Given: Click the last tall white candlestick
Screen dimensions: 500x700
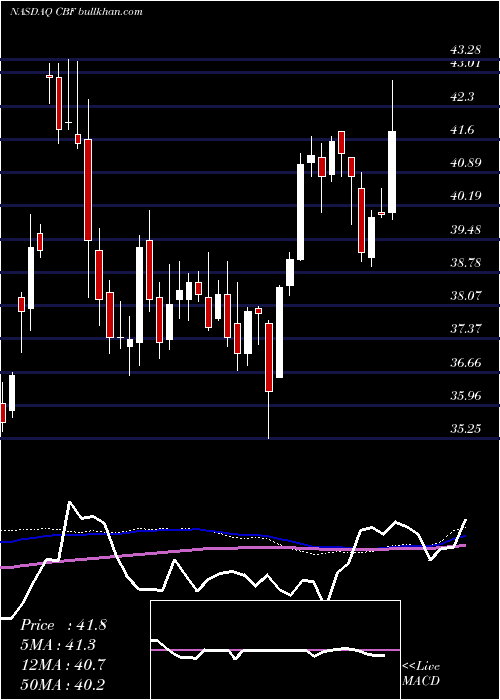Looking at the screenshot, I should pyautogui.click(x=392, y=172).
